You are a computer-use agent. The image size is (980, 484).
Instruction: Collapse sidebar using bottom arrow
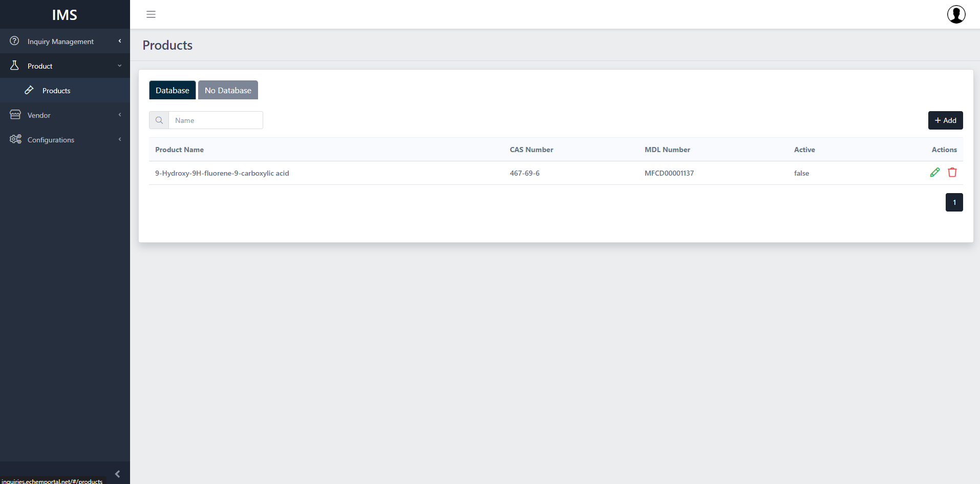coord(117,474)
